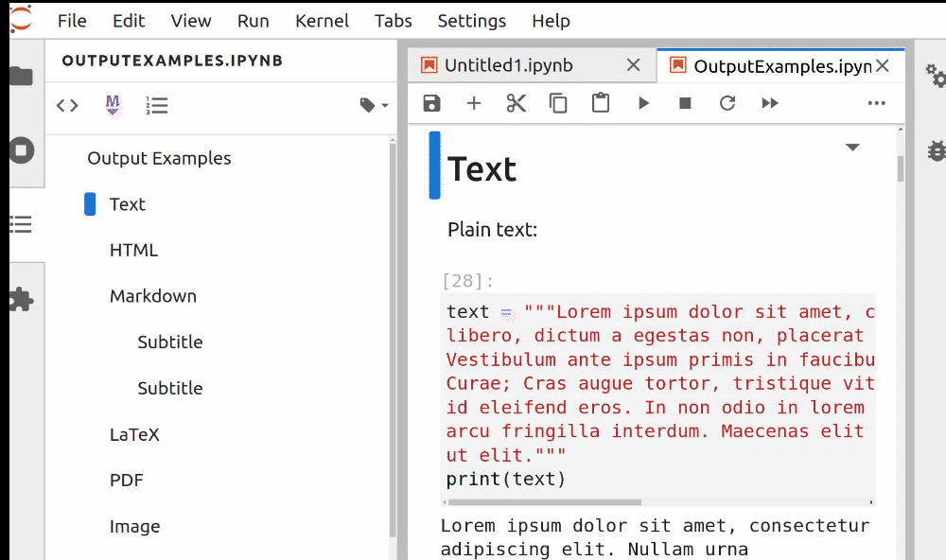Go to the Output Examples heading
This screenshot has height=560, width=946.
tap(159, 158)
